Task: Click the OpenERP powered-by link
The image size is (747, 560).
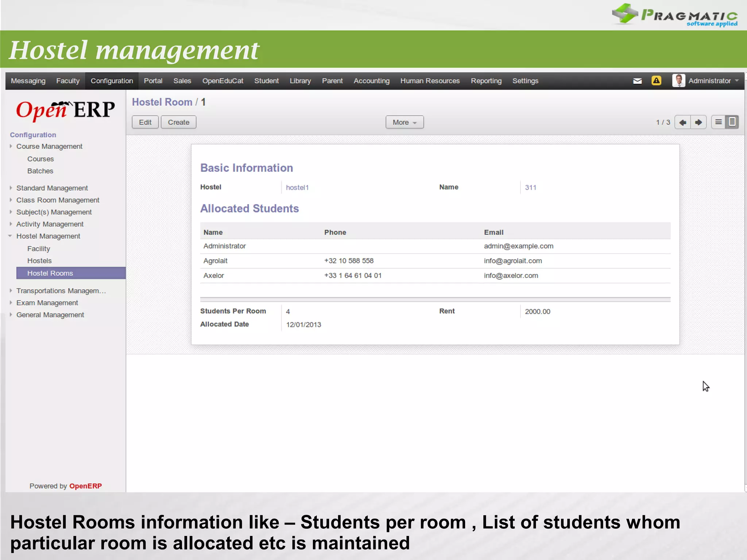Action: click(85, 486)
